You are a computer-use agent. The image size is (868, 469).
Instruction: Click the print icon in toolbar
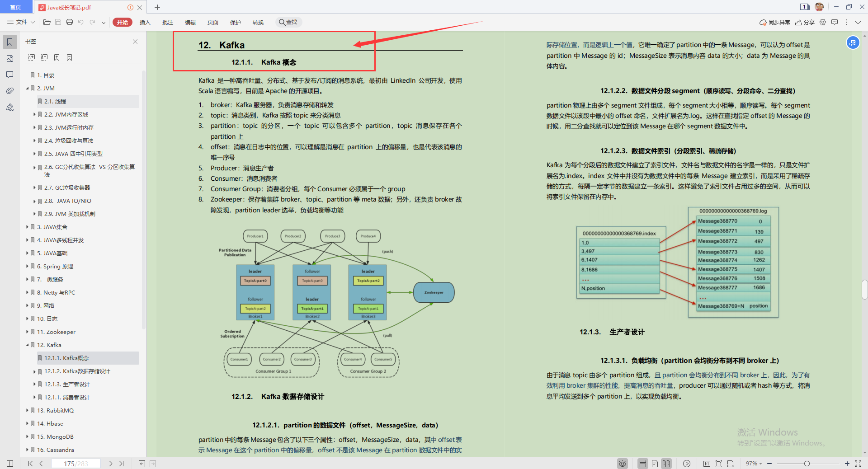click(70, 22)
